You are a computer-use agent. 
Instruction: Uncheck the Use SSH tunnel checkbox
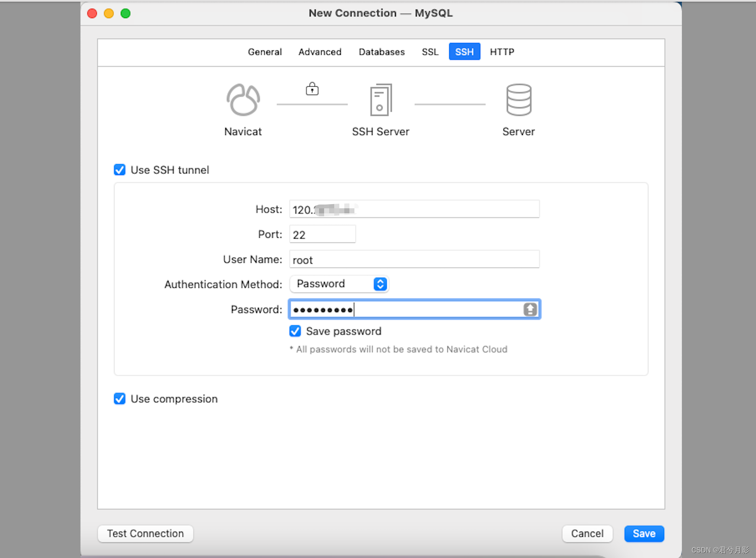point(120,170)
